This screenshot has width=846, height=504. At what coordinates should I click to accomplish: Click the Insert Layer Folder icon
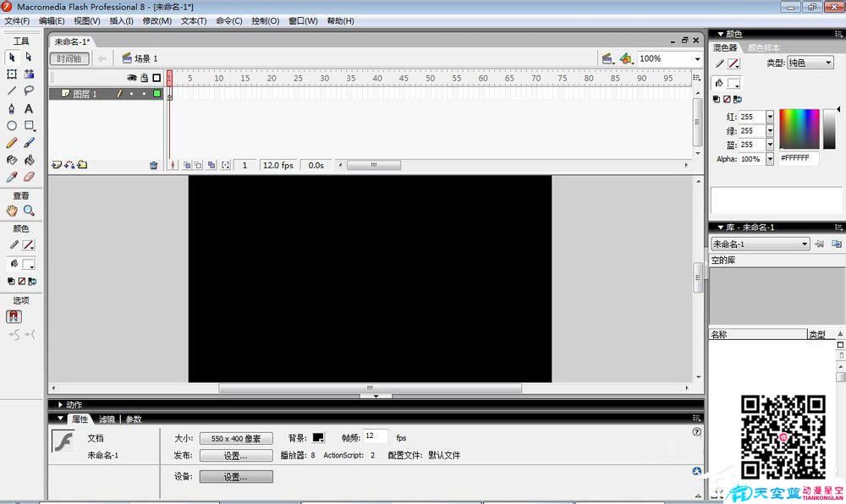coord(82,165)
